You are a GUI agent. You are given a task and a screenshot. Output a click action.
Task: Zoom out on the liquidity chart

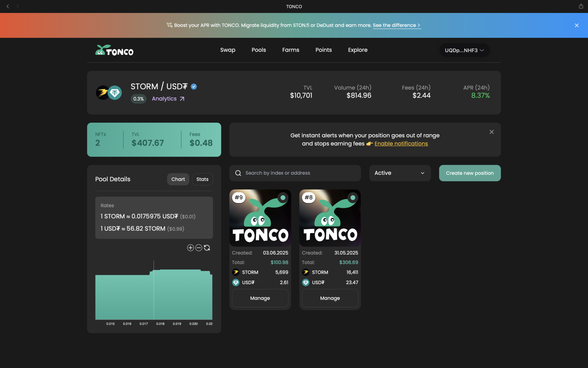(x=199, y=248)
